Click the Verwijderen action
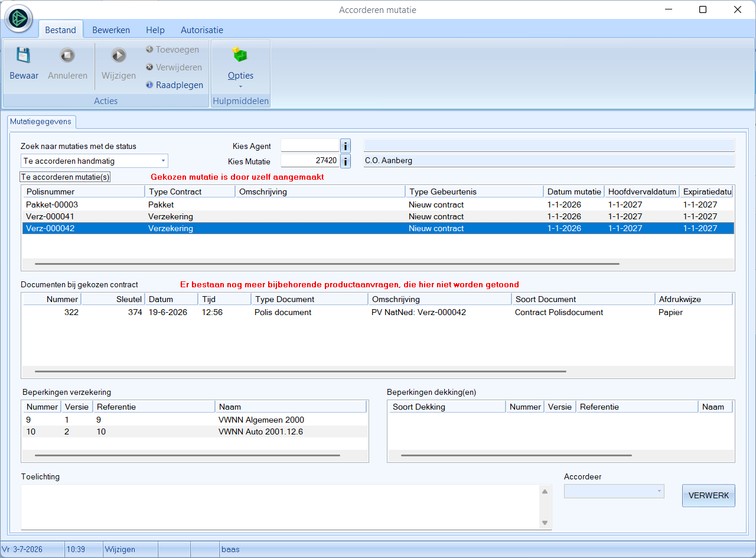 (x=174, y=67)
